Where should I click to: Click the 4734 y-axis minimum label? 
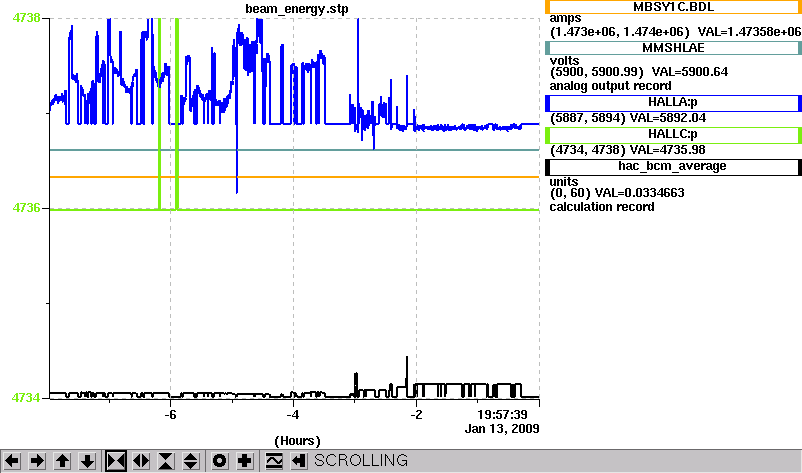(26, 397)
